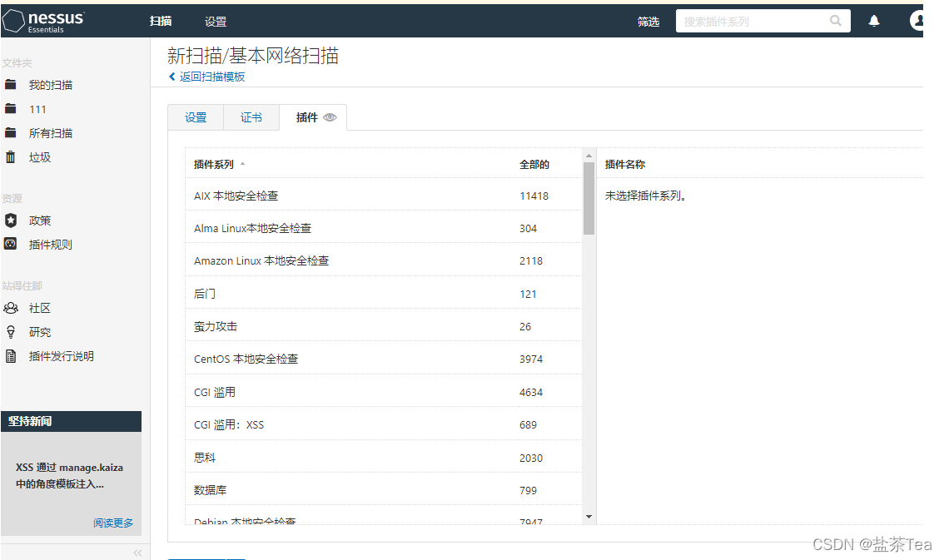Viewport: 944px width, 560px height.
Task: Click the plugin list scroll-up arrow
Action: pos(589,156)
